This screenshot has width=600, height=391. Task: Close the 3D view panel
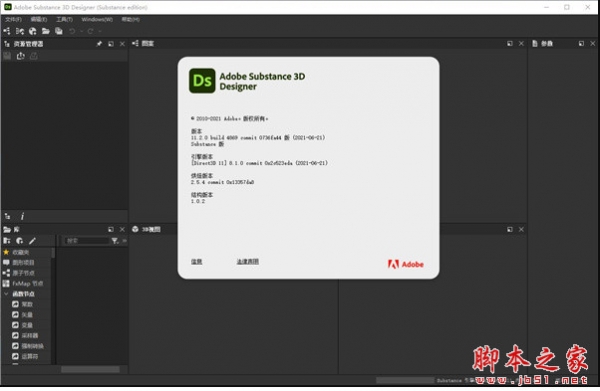click(521, 230)
